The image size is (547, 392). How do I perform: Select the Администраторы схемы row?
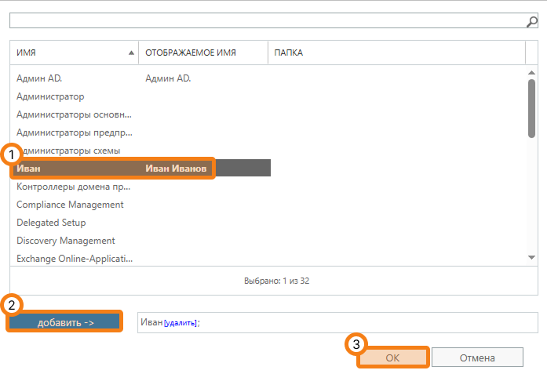pos(69,151)
